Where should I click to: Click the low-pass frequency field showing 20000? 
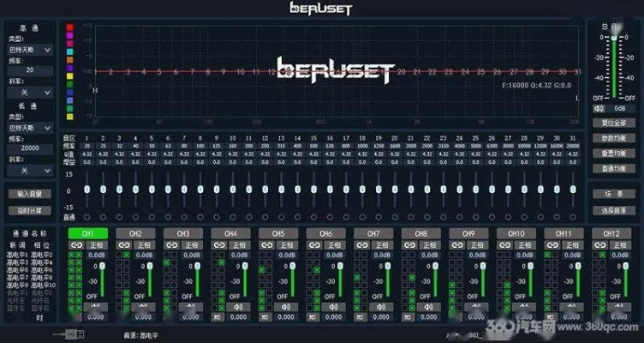point(29,147)
